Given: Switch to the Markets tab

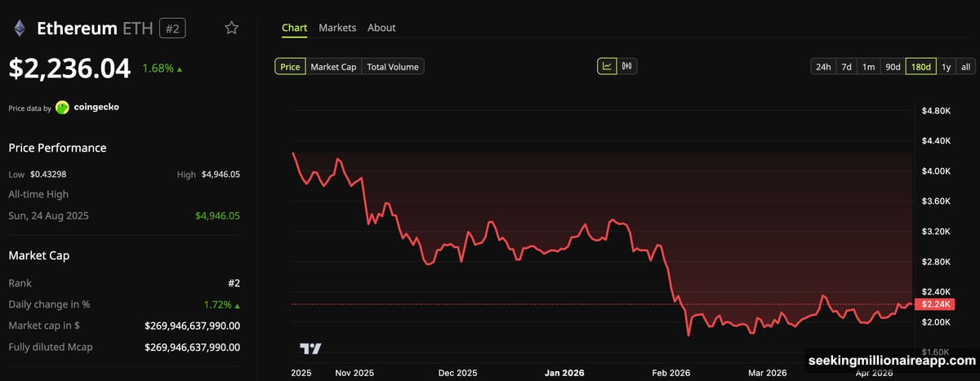Looking at the screenshot, I should click(337, 28).
